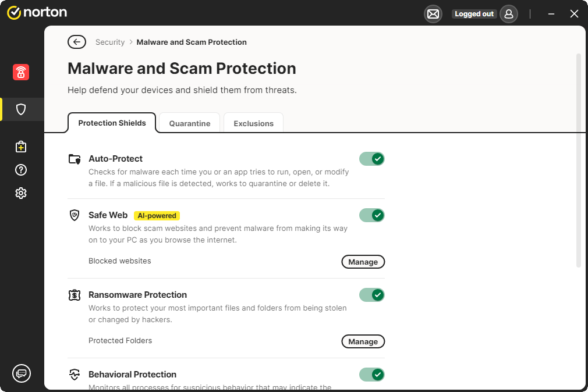The width and height of the screenshot is (588, 392).
Task: Click Manage for Protected Folders
Action: point(363,341)
